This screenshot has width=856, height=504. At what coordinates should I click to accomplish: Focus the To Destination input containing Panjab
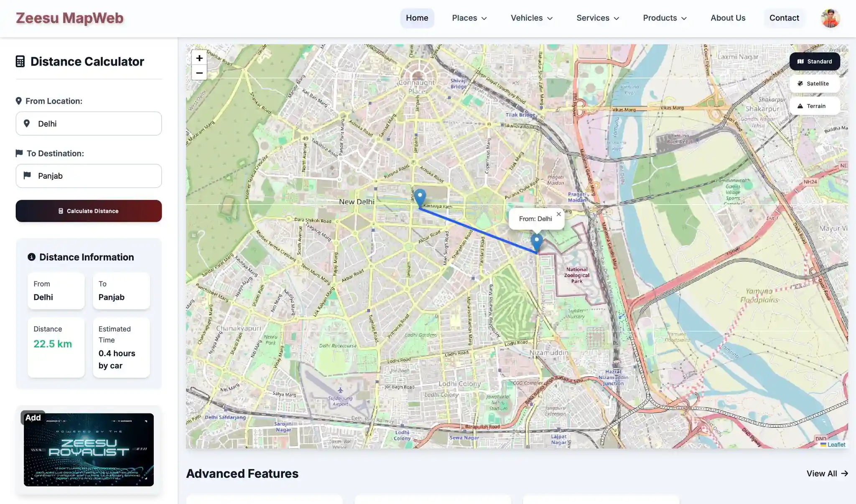(x=89, y=176)
